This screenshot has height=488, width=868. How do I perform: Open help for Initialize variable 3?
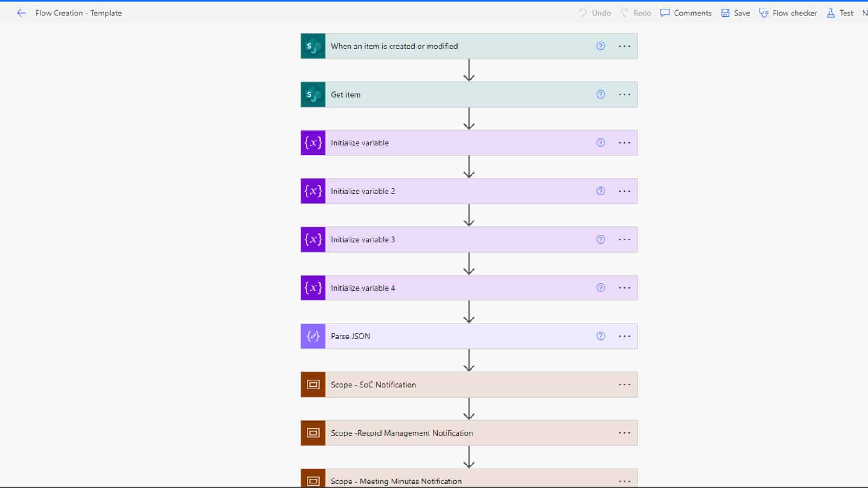600,239
